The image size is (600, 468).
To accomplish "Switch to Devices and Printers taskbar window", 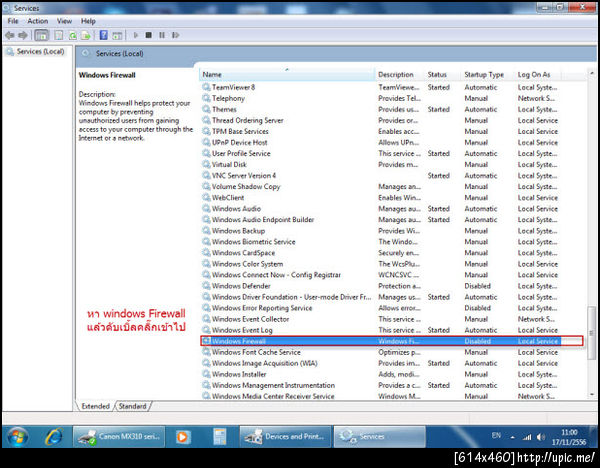I will tap(285, 437).
